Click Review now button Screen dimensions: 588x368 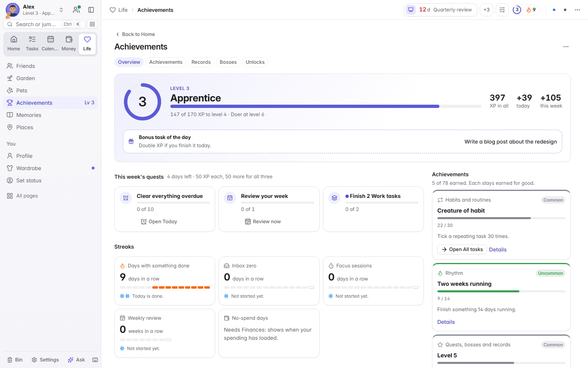point(263,222)
